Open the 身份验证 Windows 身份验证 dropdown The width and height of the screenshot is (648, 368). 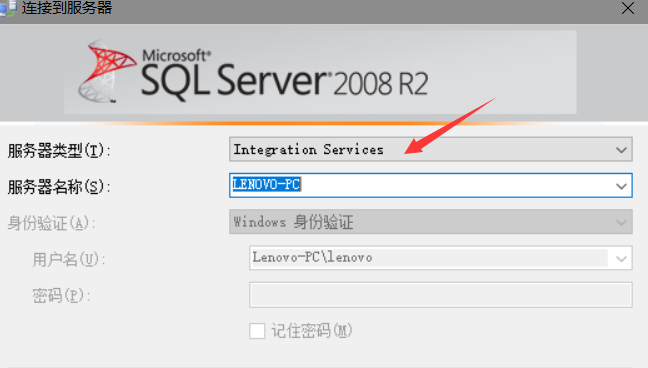tap(431, 222)
